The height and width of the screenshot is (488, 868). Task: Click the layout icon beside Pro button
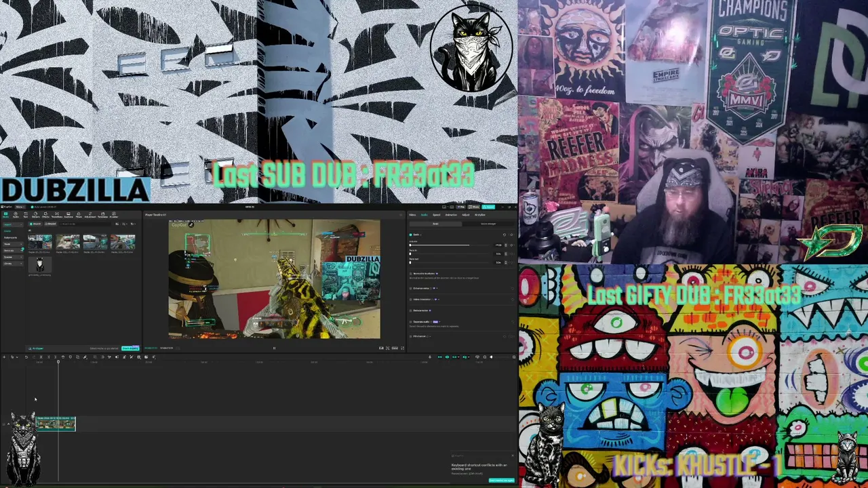tap(453, 207)
